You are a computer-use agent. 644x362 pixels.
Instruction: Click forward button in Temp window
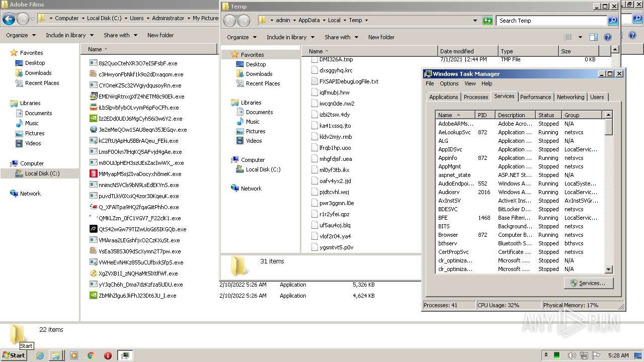(244, 21)
